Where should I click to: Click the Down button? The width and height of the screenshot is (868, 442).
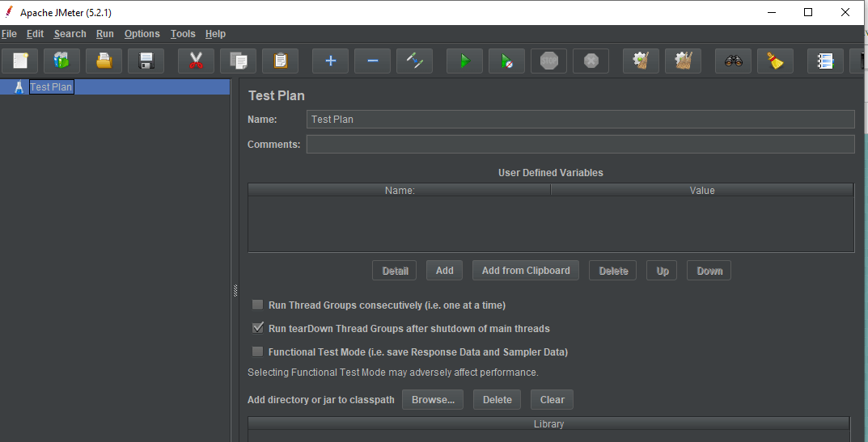709,271
